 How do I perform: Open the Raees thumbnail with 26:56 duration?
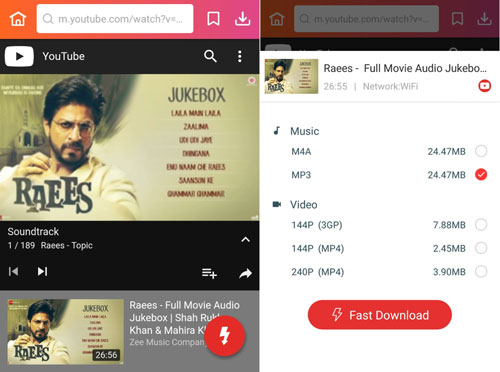66,331
